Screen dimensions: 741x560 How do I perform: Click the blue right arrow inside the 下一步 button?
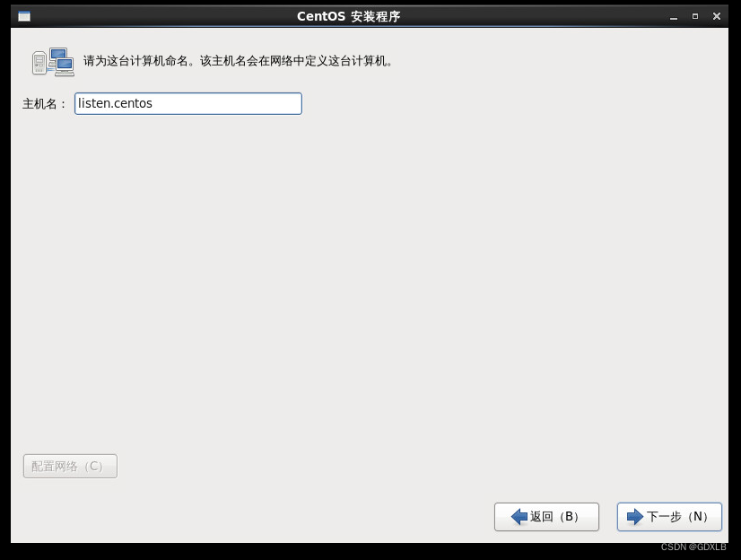[x=636, y=517]
